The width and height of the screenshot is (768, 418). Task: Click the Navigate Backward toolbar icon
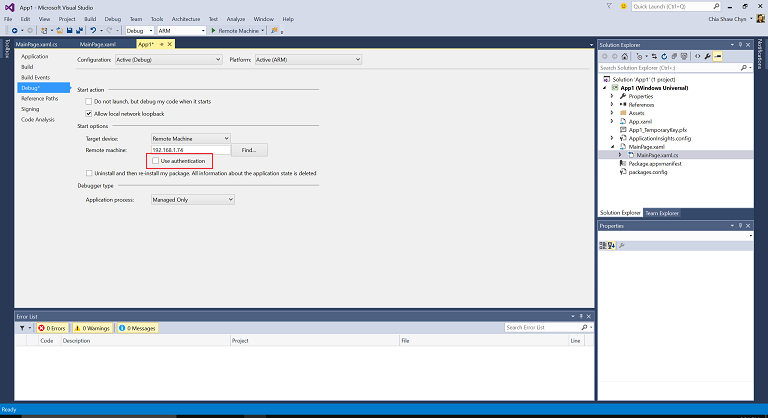[15, 30]
